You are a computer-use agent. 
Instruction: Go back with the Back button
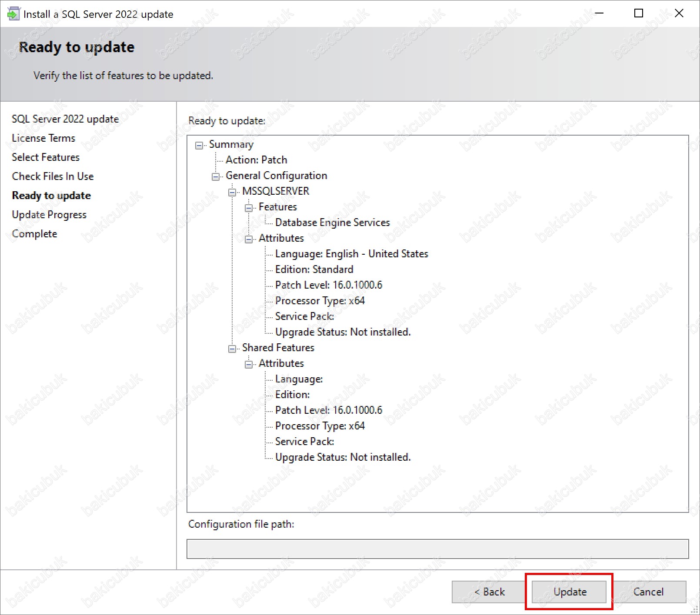point(490,592)
